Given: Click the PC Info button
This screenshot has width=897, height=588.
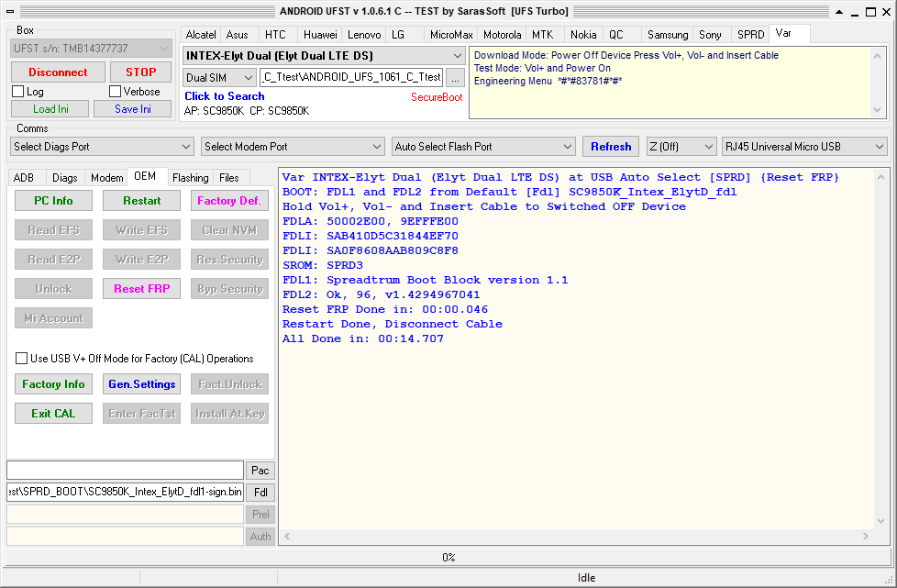Looking at the screenshot, I should point(53,201).
